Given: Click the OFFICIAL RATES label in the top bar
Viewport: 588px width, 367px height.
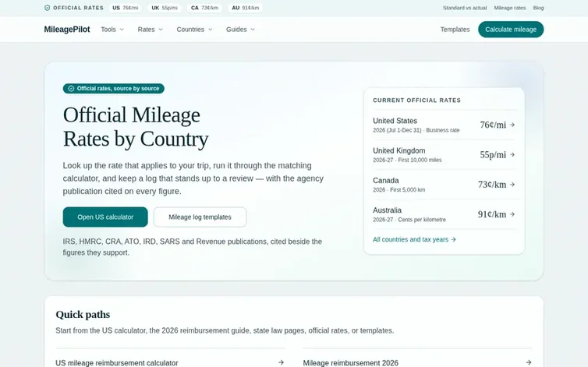Looking at the screenshot, I should [78, 8].
